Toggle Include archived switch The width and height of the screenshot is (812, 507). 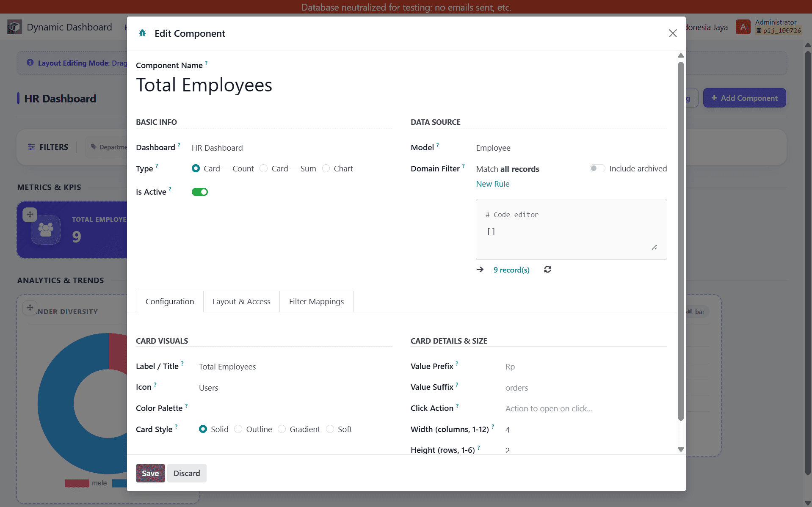pos(597,168)
